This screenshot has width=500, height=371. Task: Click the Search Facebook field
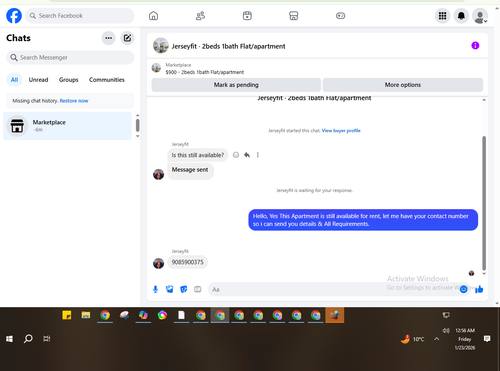(80, 16)
